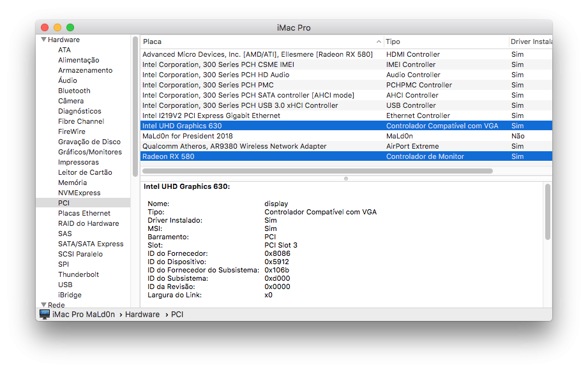This screenshot has width=588, height=372.
Task: Click the table's horizontal scrollbar
Action: point(318,171)
